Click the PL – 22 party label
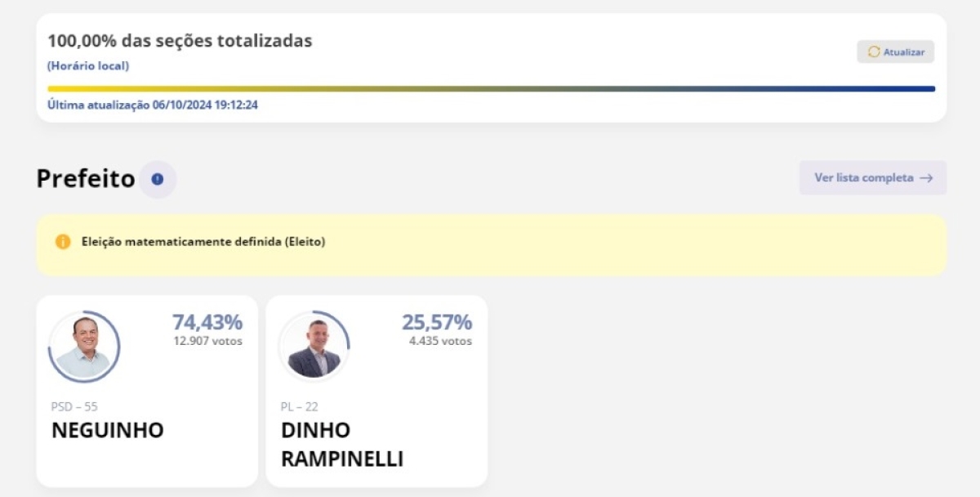This screenshot has height=497, width=980. tap(300, 406)
